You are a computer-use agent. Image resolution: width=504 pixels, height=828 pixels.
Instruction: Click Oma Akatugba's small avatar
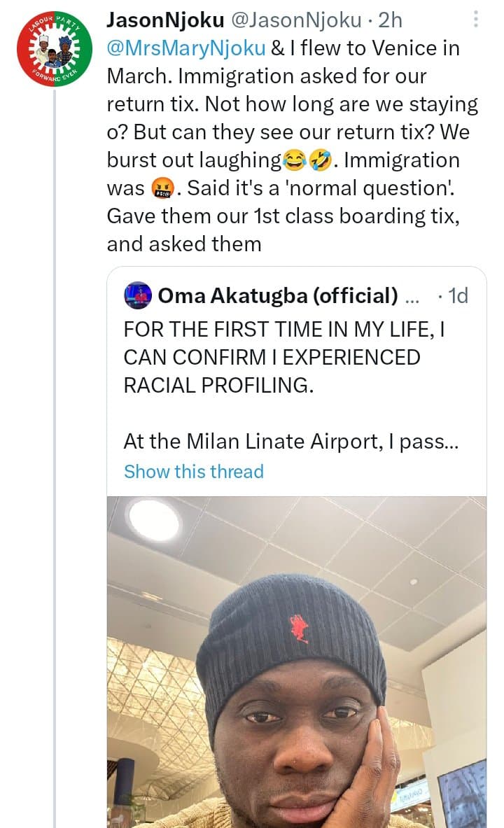tap(138, 295)
